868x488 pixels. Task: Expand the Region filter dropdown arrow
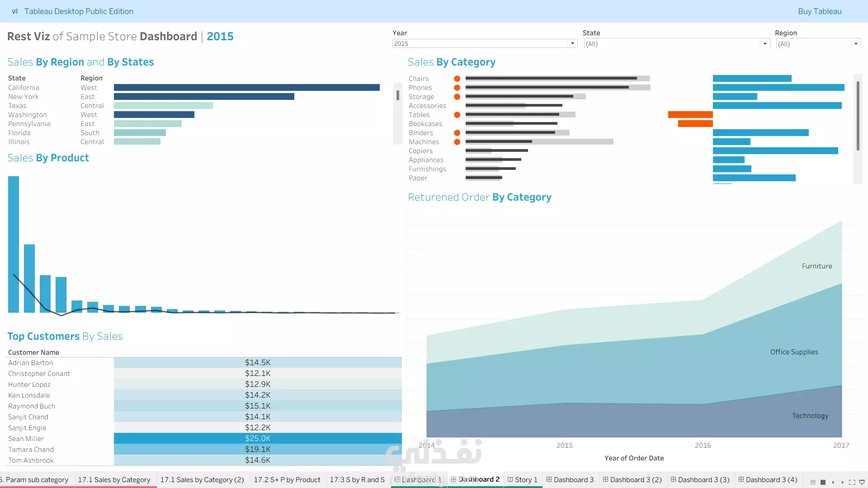[x=856, y=44]
